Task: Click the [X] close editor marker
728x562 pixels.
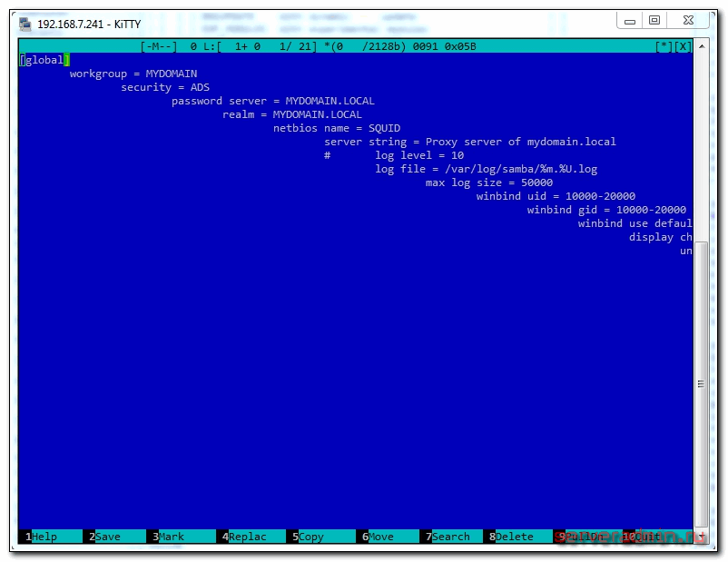Action: (x=683, y=46)
